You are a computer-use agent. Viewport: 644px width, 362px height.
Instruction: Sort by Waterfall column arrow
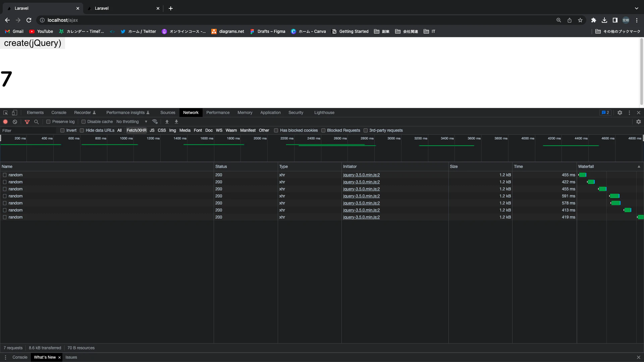tap(639, 167)
